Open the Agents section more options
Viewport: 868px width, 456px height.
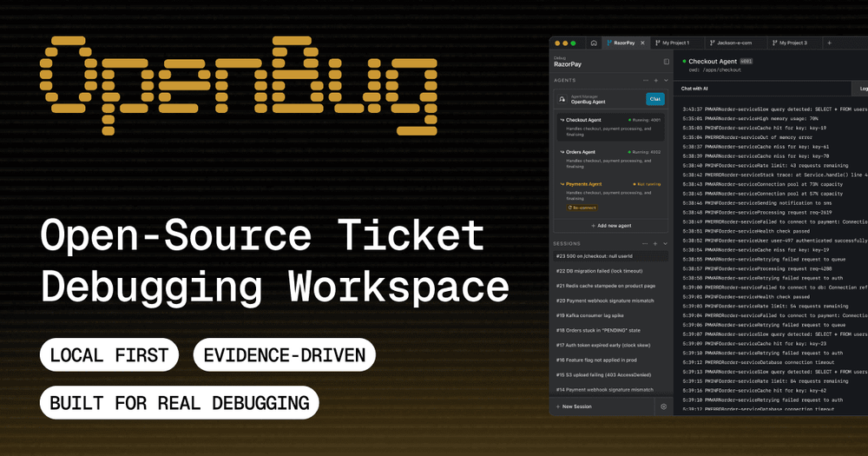tap(646, 80)
